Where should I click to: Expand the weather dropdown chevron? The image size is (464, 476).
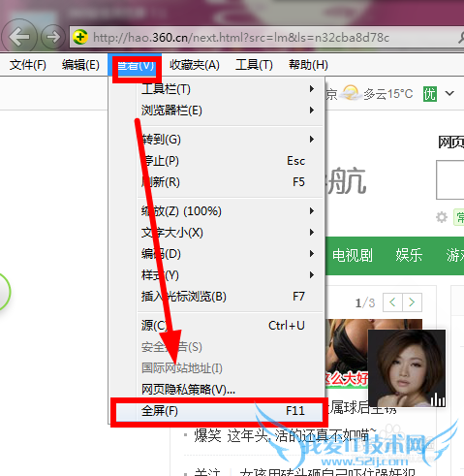[449, 93]
